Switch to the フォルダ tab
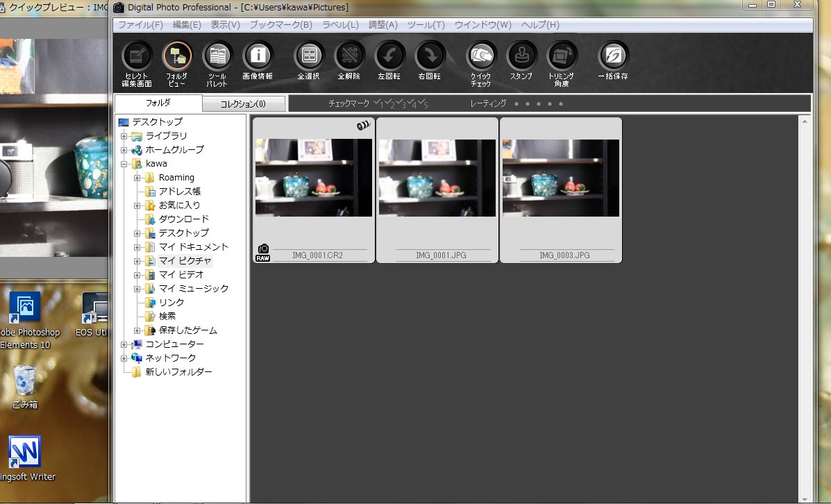 point(158,103)
